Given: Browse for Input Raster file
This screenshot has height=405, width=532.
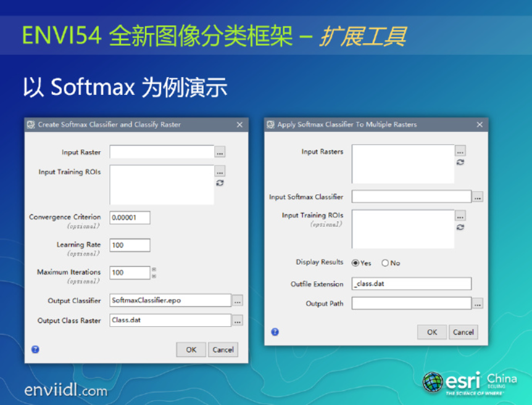Looking at the screenshot, I should coord(220,152).
